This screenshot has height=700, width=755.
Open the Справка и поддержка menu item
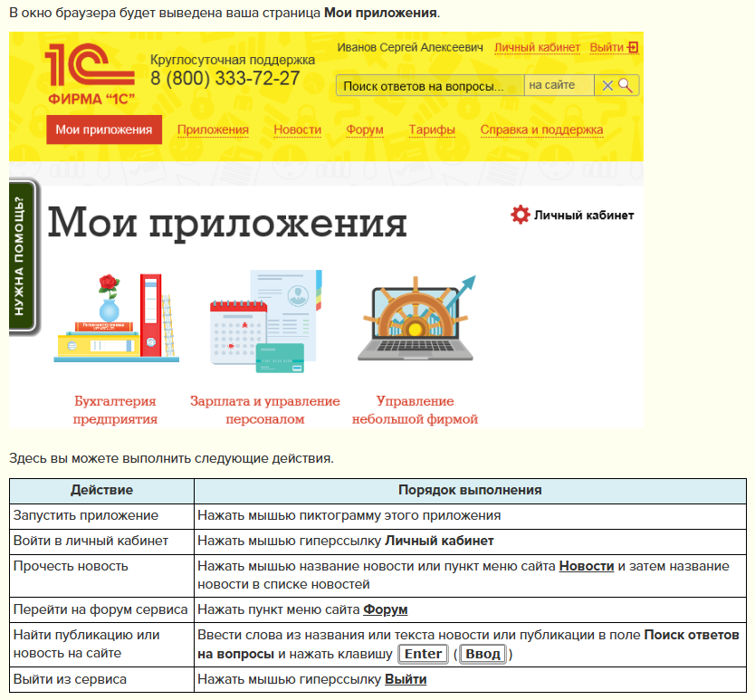pyautogui.click(x=541, y=129)
